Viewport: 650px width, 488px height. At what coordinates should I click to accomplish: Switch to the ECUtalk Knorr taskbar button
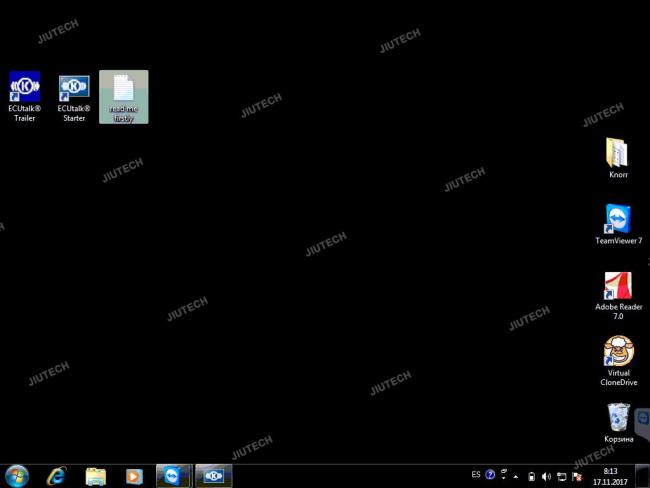[213, 476]
